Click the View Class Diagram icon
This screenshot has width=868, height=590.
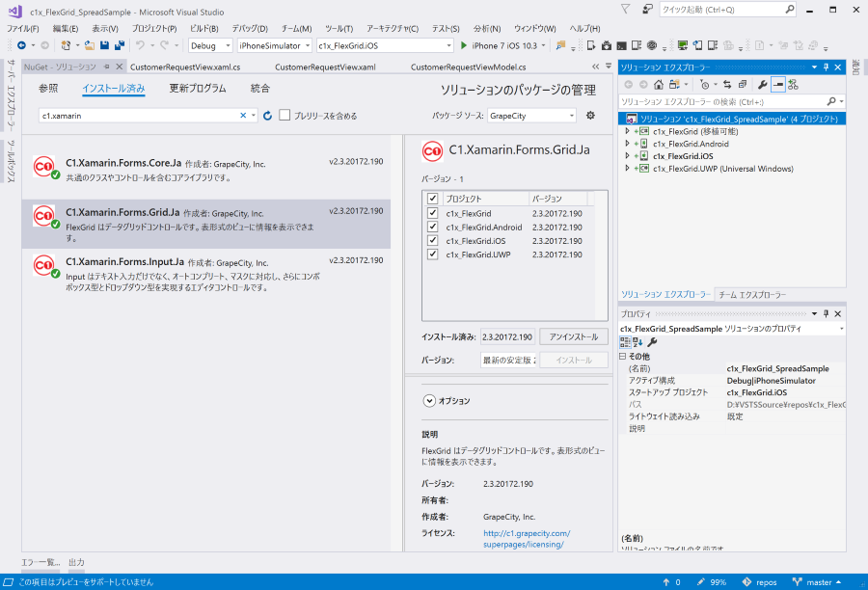point(794,85)
